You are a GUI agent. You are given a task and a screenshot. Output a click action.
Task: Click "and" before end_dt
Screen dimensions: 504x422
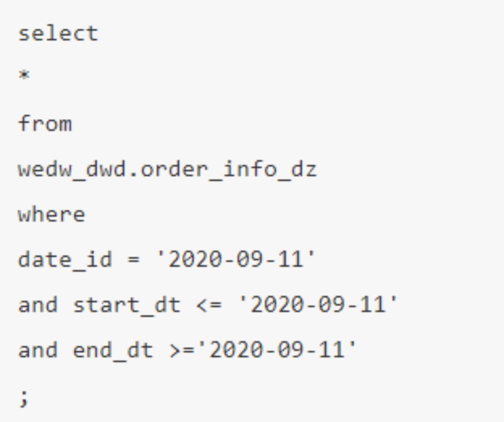point(38,350)
